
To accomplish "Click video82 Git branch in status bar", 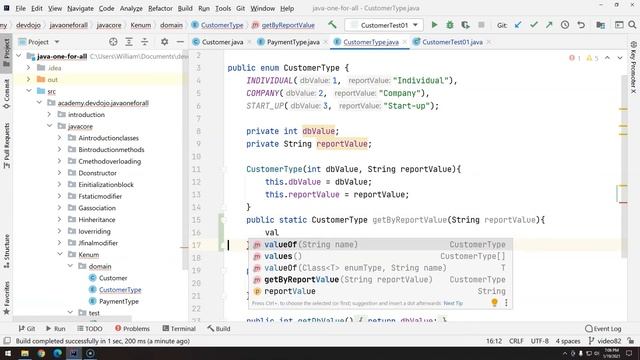I will point(604,341).
